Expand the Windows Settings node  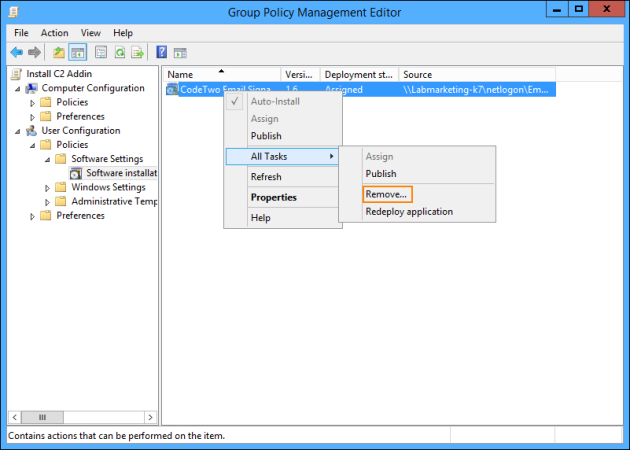coord(47,188)
